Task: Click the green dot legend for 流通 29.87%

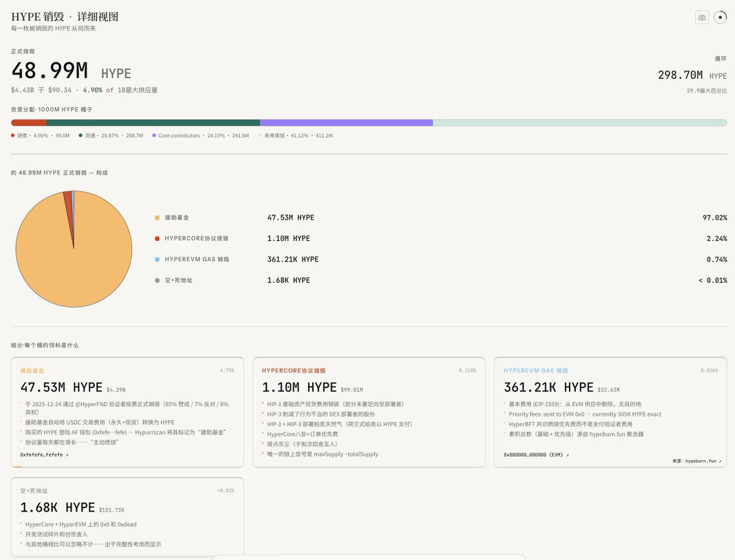Action: pos(80,135)
